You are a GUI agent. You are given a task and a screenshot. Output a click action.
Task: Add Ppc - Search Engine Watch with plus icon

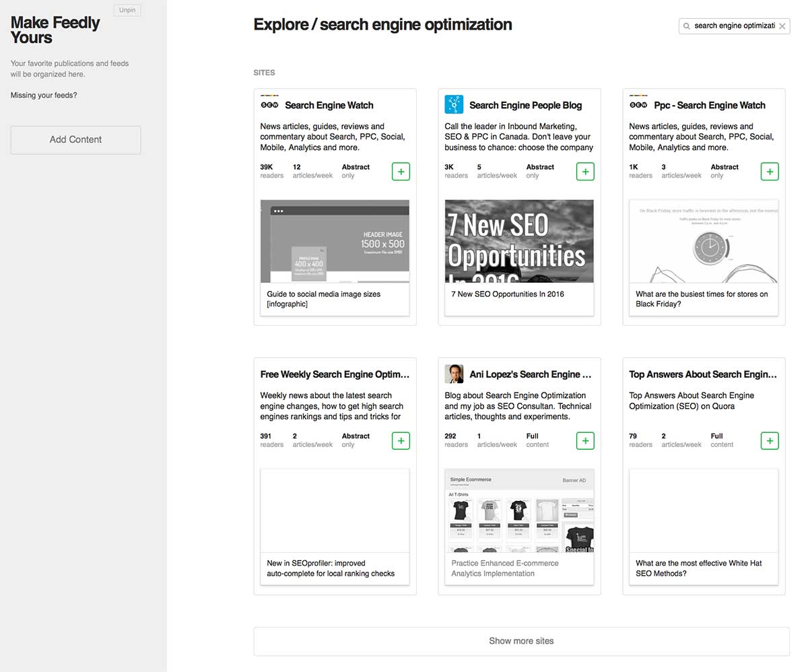770,172
